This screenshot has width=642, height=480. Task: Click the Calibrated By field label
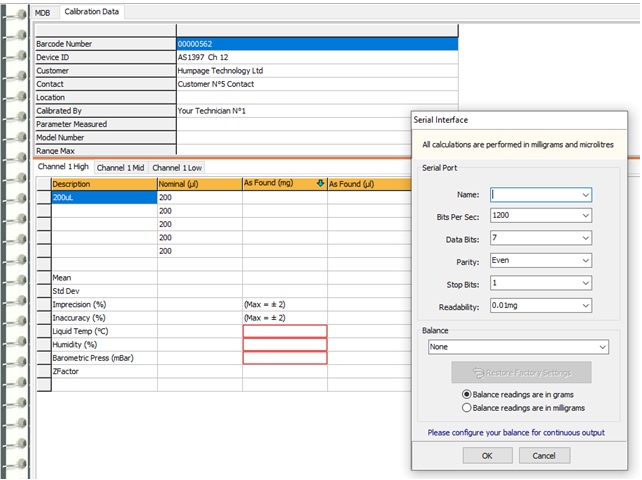coord(106,111)
